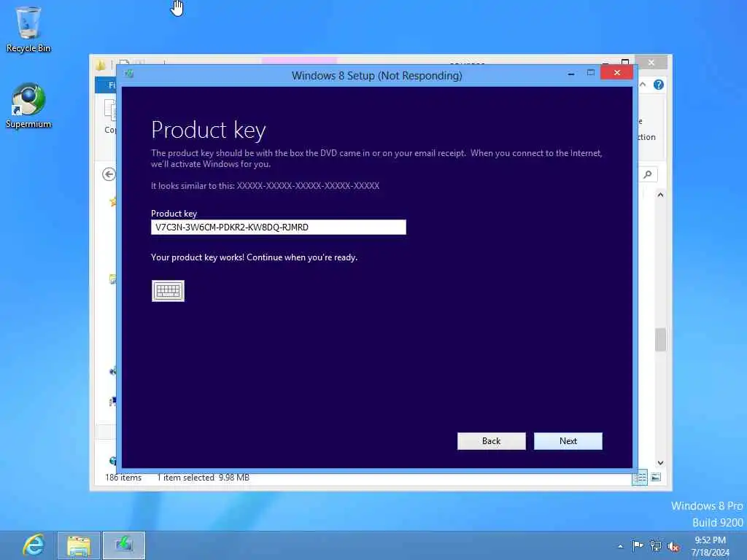Image resolution: width=747 pixels, height=560 pixels.
Task: Open Internet Explorer from the taskbar
Action: point(34,545)
